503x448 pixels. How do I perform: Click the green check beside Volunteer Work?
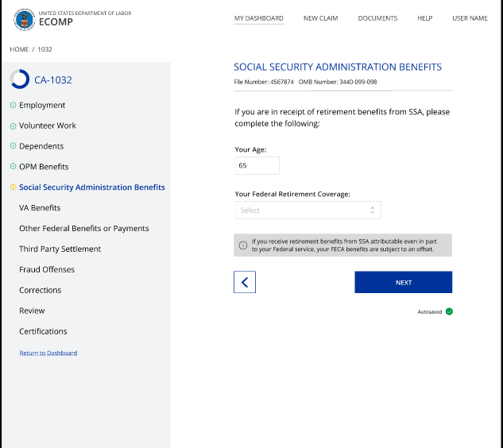(13, 126)
